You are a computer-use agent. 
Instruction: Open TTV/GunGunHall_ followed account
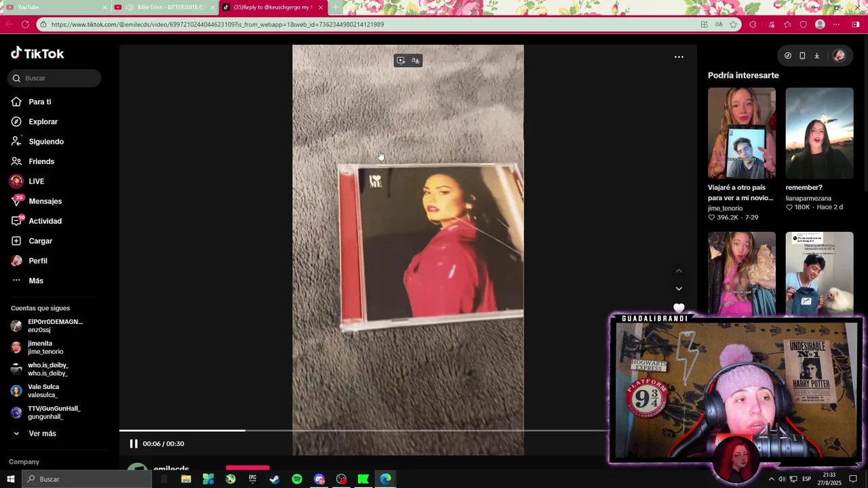tap(45, 413)
